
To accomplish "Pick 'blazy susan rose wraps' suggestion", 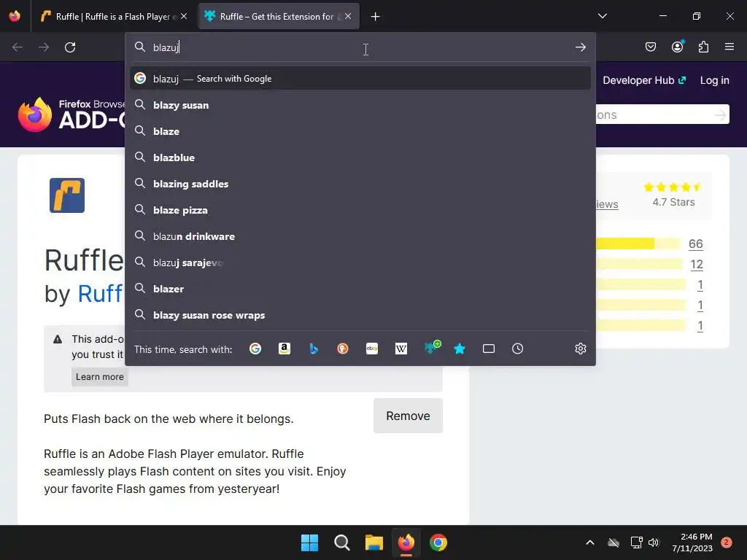I will pos(360,315).
